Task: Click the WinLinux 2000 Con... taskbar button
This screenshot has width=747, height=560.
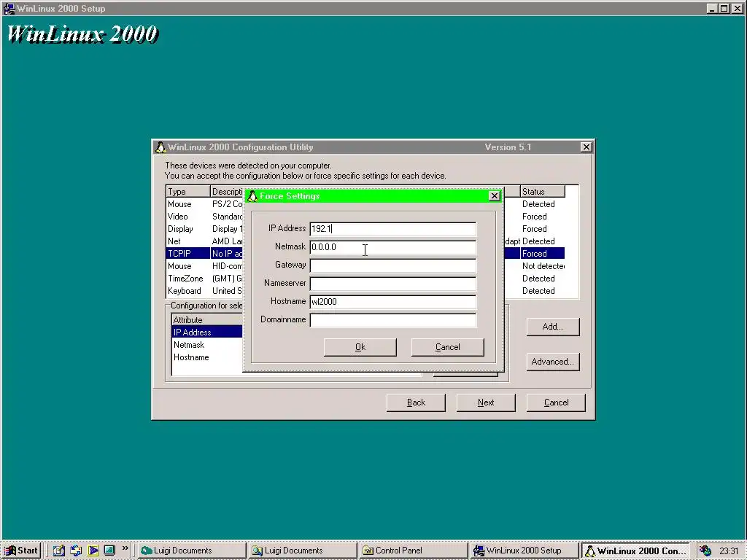Action: click(635, 551)
